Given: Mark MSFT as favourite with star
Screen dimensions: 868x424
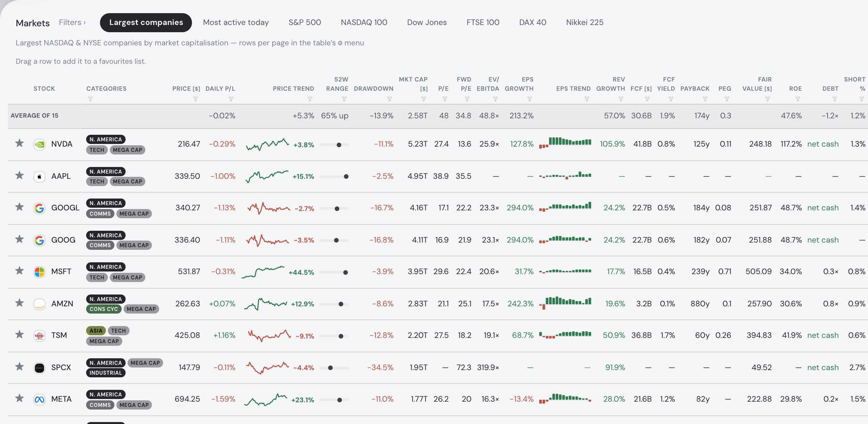Looking at the screenshot, I should coord(19,271).
